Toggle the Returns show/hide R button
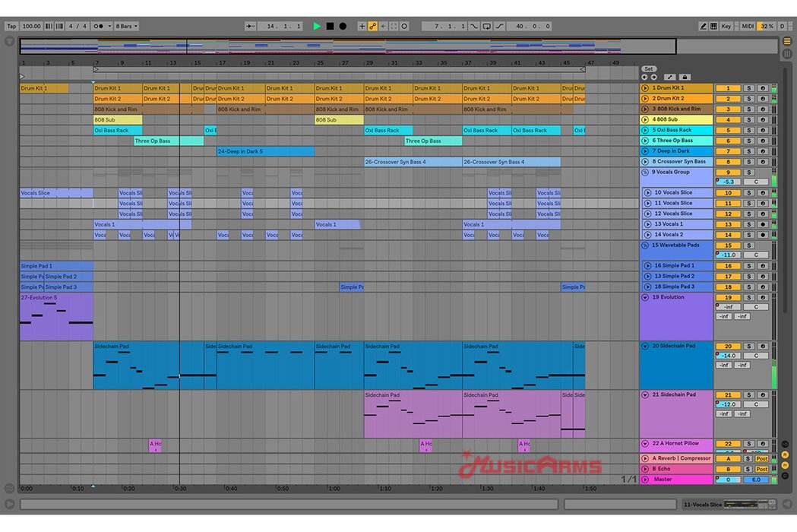 tap(786, 454)
